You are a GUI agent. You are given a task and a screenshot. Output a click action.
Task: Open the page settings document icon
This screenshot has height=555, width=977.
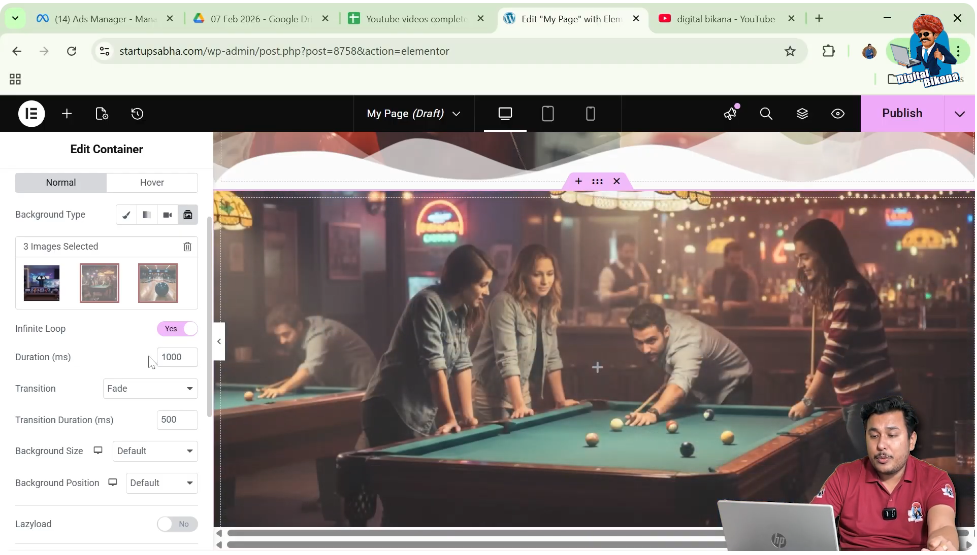(x=101, y=114)
